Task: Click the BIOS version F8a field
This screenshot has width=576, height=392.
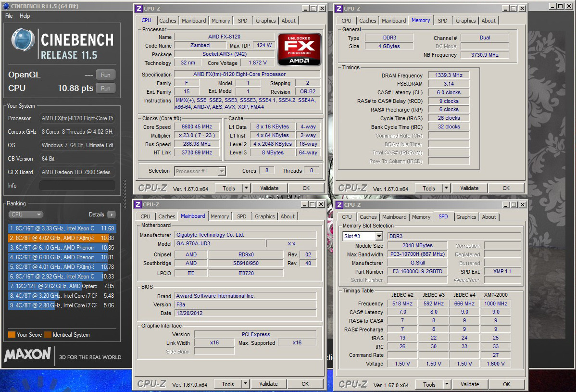Action: click(245, 304)
